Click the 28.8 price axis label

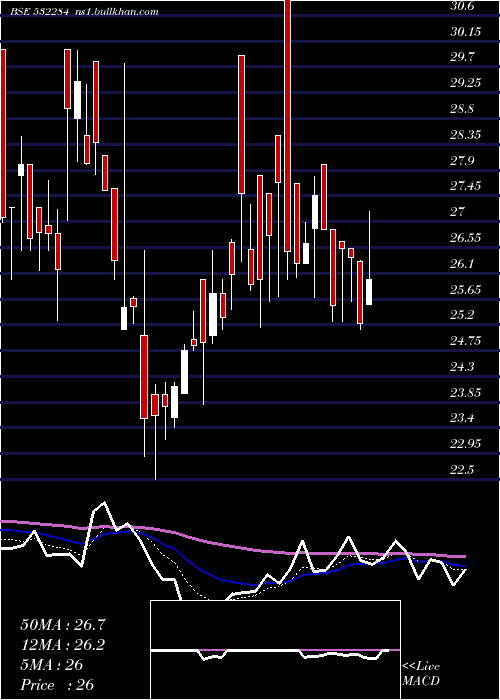pyautogui.click(x=462, y=109)
